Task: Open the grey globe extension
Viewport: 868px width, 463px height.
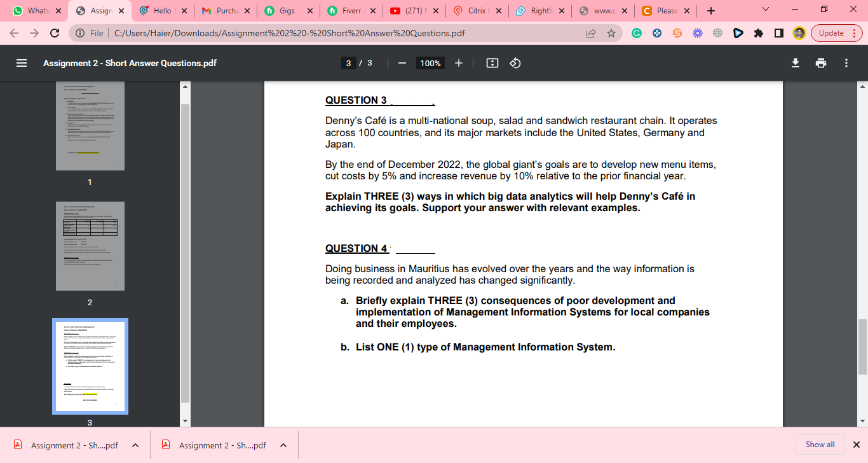Action: [717, 33]
